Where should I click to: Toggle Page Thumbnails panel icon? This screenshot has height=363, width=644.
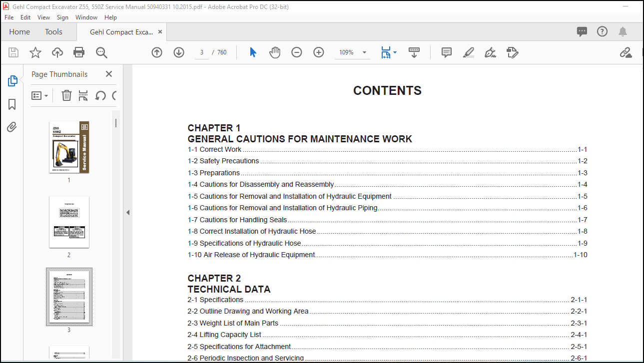(12, 81)
